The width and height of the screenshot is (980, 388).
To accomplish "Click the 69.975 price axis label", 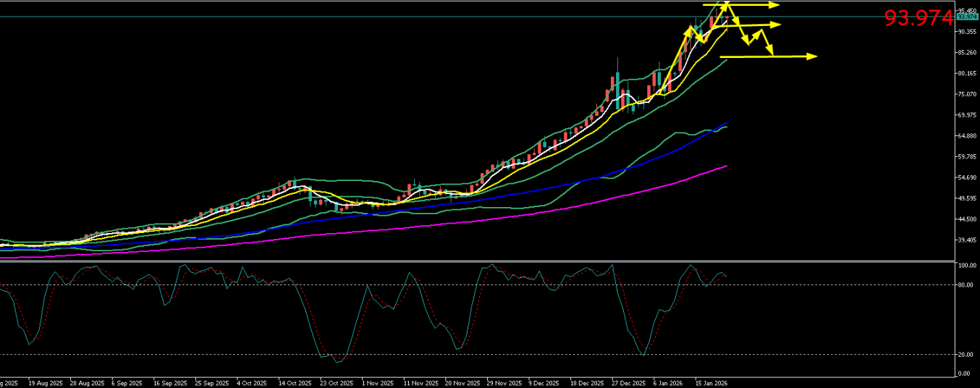I will point(966,115).
